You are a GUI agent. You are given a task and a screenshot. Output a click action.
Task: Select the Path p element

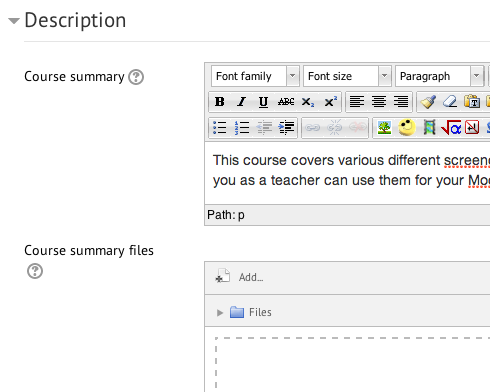[241, 215]
